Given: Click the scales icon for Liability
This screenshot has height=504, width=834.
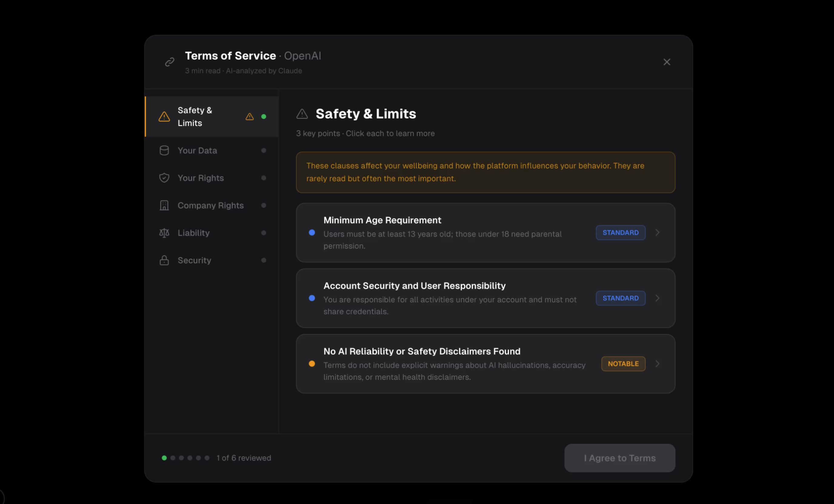Looking at the screenshot, I should (164, 233).
